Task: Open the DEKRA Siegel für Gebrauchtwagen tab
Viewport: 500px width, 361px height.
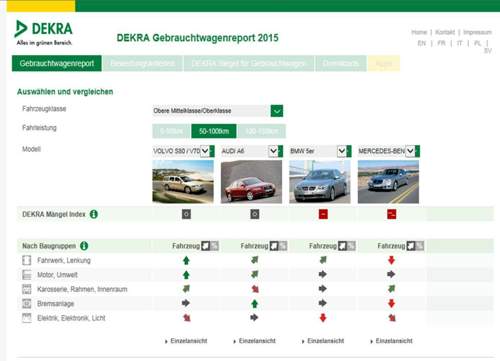Action: click(x=249, y=63)
